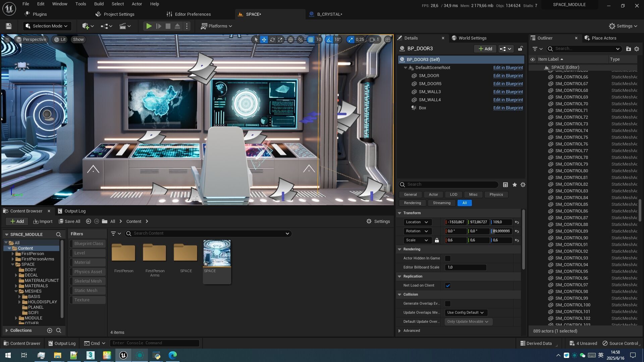644x362 pixels.
Task: Select the Physics category filter
Action: (496, 194)
